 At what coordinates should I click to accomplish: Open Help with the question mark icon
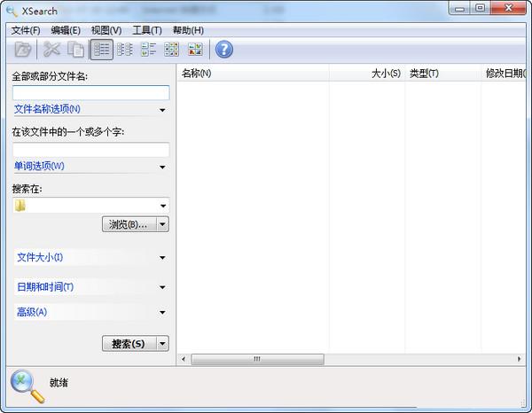(224, 50)
